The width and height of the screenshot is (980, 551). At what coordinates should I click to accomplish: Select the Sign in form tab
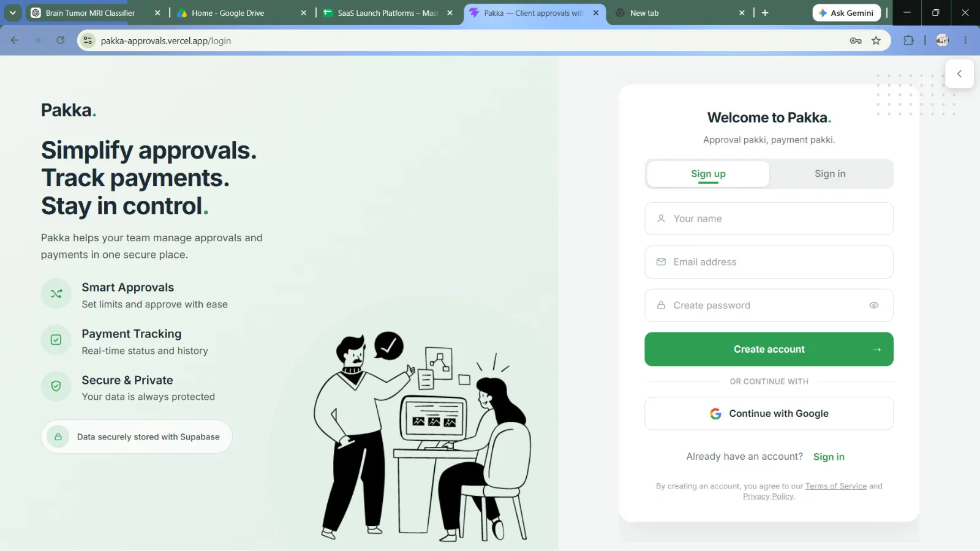click(x=830, y=174)
